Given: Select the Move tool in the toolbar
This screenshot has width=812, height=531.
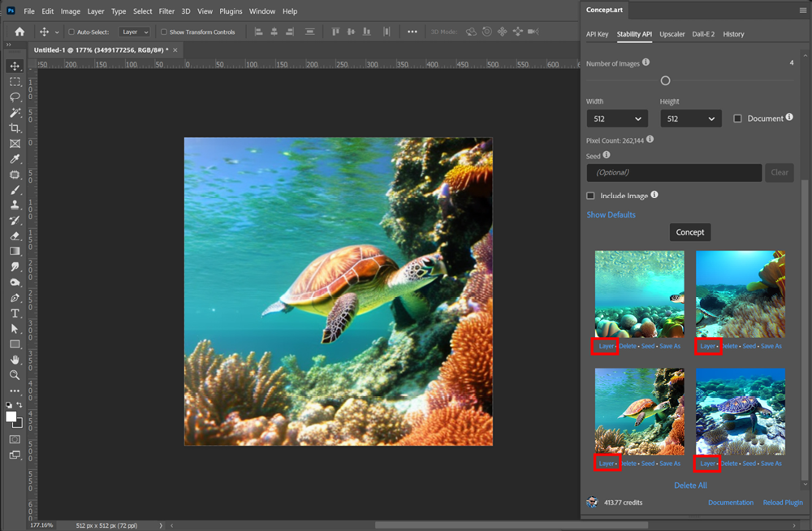Looking at the screenshot, I should click(15, 66).
